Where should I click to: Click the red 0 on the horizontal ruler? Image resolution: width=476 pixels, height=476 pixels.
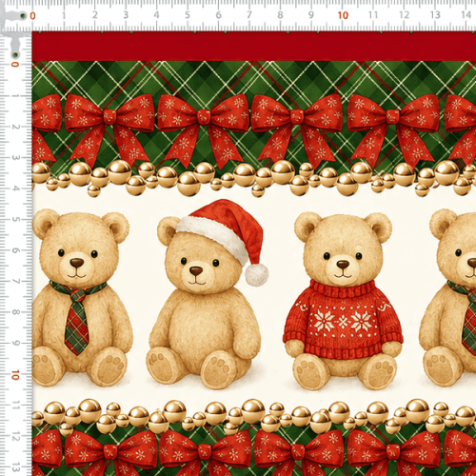coord(32,15)
